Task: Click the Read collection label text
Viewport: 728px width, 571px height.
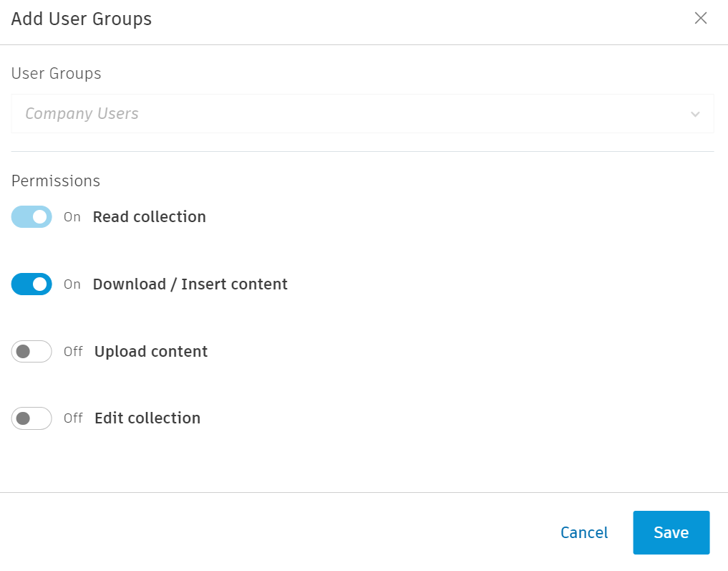Action: (x=149, y=217)
